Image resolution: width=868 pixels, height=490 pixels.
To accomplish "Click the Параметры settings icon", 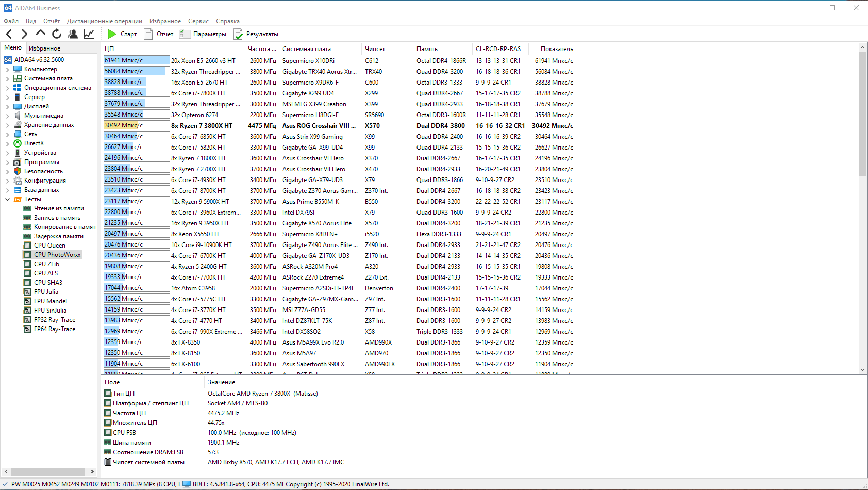I will point(185,34).
